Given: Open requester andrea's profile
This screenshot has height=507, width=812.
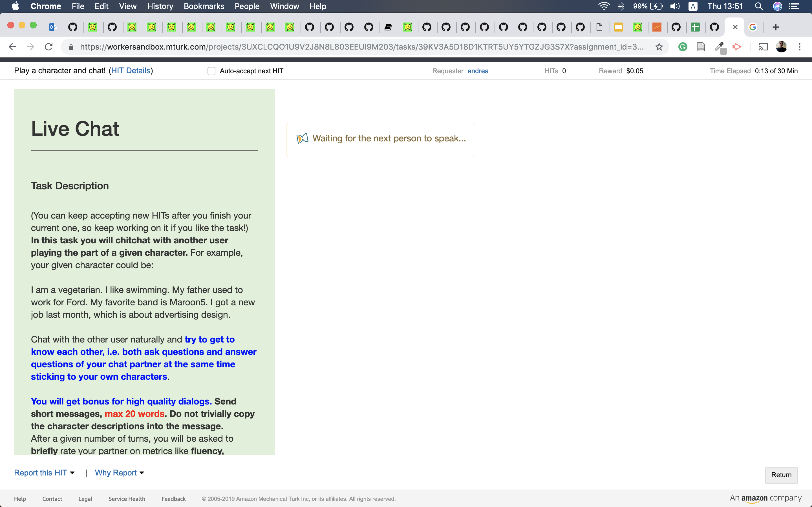Looking at the screenshot, I should [x=478, y=71].
